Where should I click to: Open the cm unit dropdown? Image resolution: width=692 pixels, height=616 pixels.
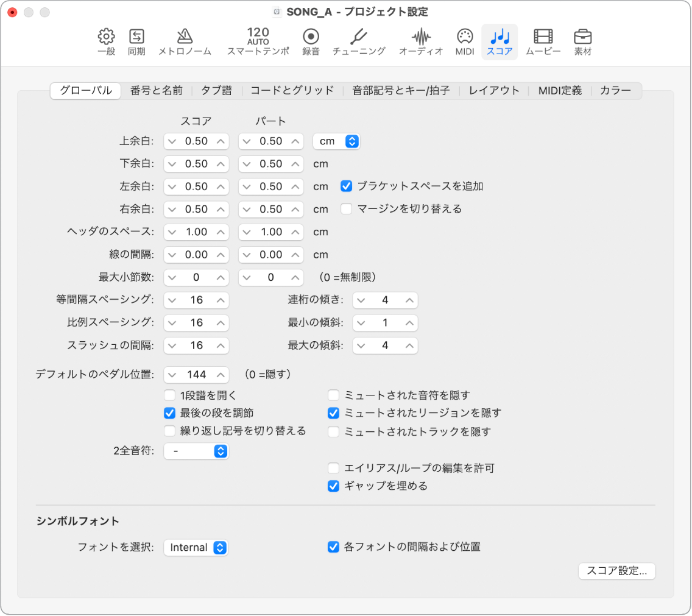pyautogui.click(x=336, y=141)
